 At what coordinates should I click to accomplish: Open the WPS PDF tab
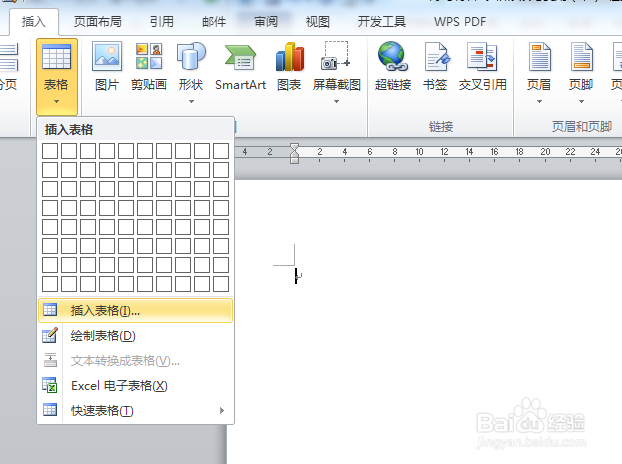pos(460,21)
